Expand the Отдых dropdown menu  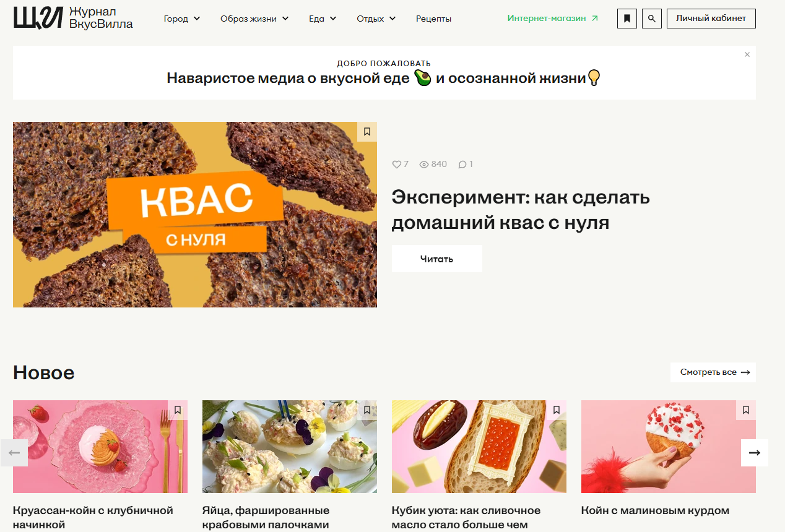[x=376, y=19]
